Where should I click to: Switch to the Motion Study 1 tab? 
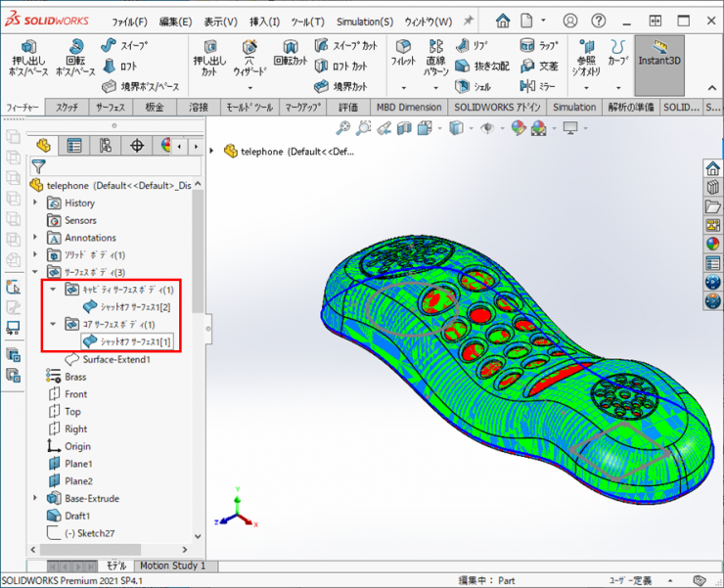click(172, 565)
